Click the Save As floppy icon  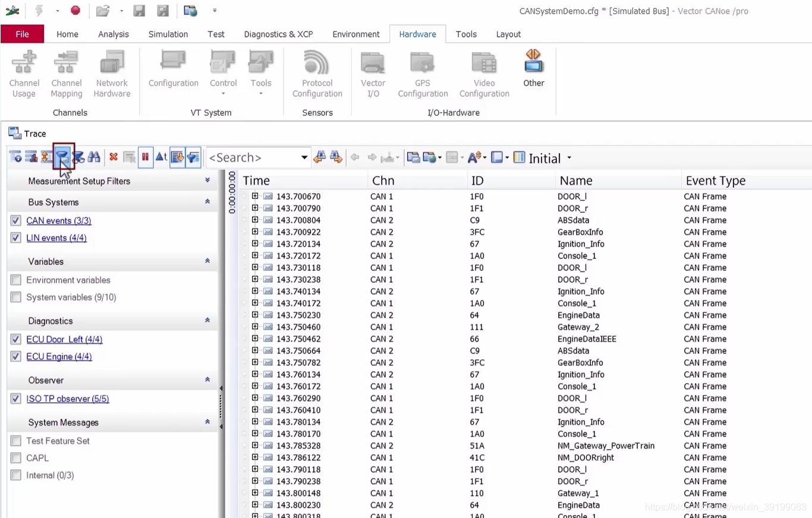pos(162,10)
